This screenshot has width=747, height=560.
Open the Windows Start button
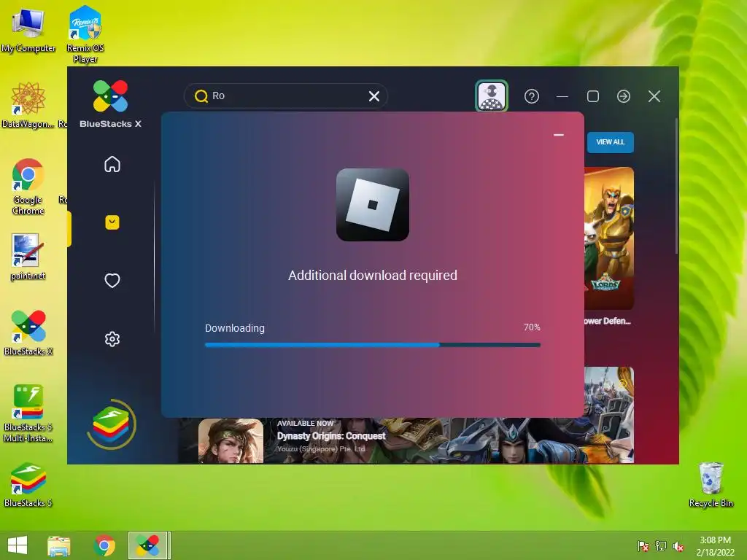[18, 545]
